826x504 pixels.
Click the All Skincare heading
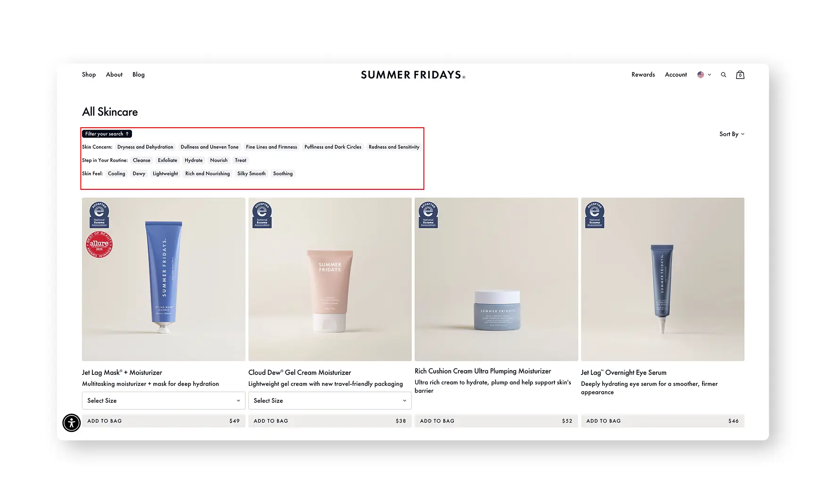coord(110,112)
